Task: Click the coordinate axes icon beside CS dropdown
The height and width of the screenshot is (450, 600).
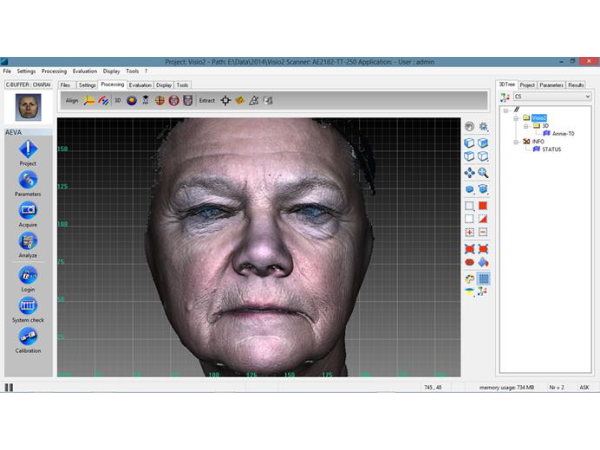Action: tap(505, 98)
